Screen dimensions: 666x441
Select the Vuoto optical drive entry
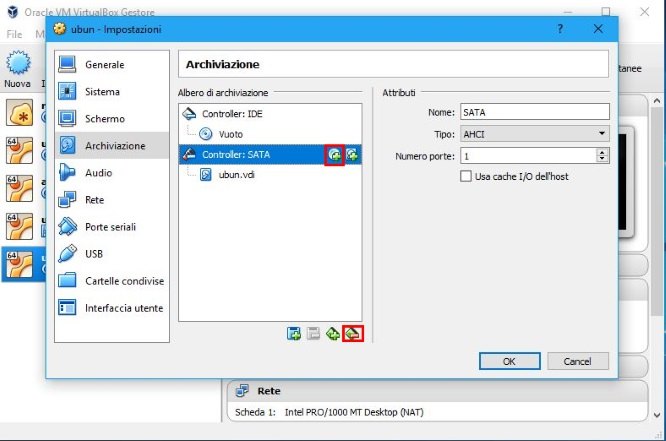click(x=229, y=134)
